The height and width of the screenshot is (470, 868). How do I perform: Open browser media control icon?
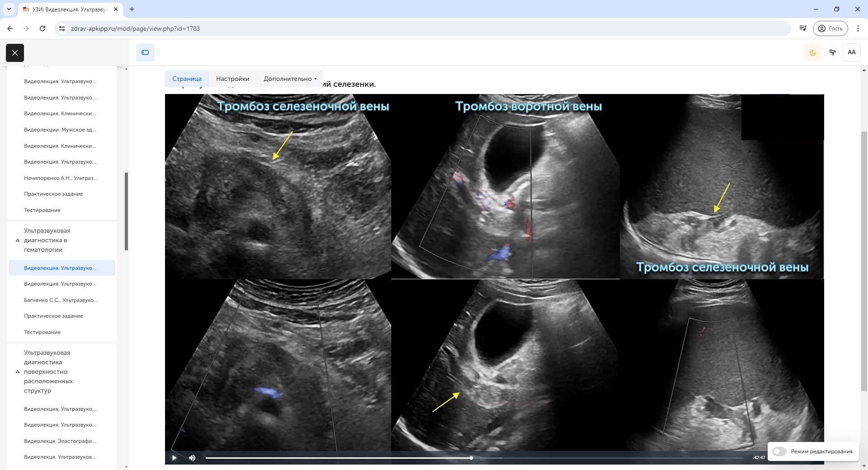tap(802, 28)
